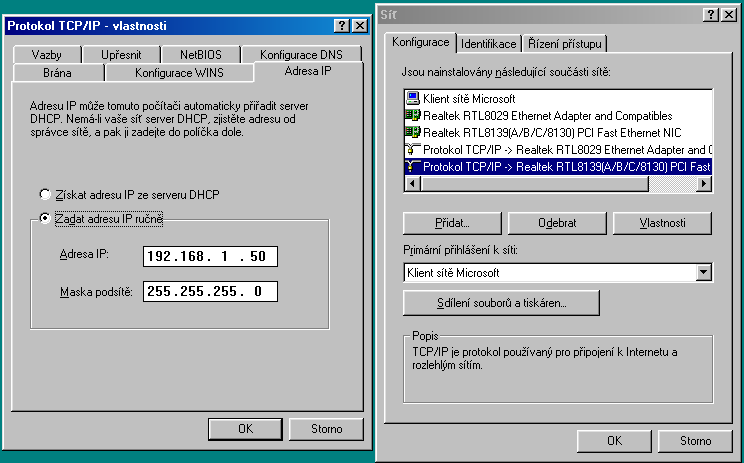Select the Konfigurace tab in Síť
The width and height of the screenshot is (744, 463).
point(420,42)
